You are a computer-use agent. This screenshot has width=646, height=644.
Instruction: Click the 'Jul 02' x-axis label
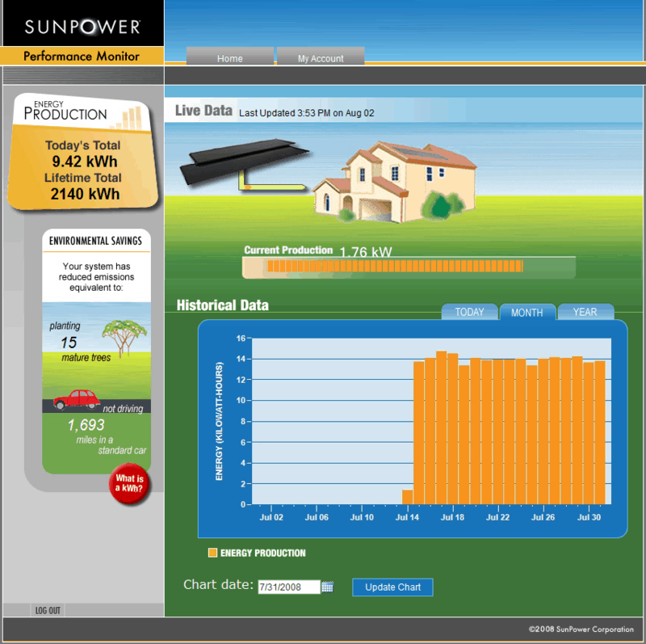pos(271,517)
